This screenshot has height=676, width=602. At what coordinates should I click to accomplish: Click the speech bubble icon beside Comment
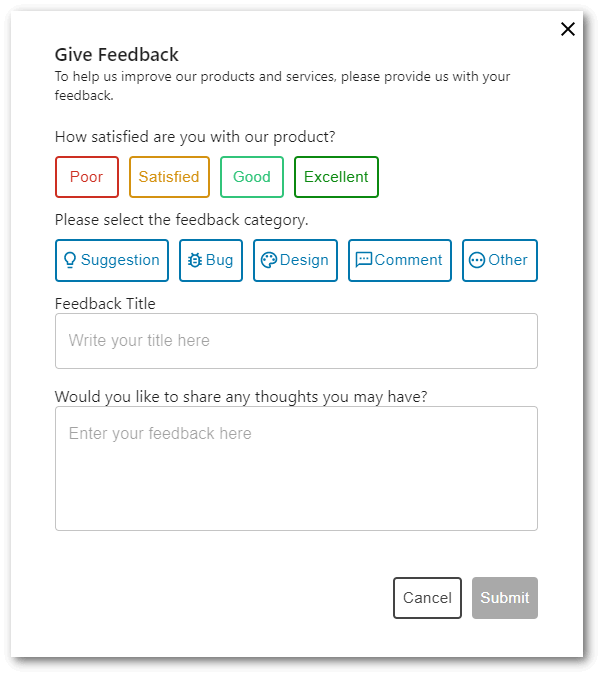tap(364, 260)
